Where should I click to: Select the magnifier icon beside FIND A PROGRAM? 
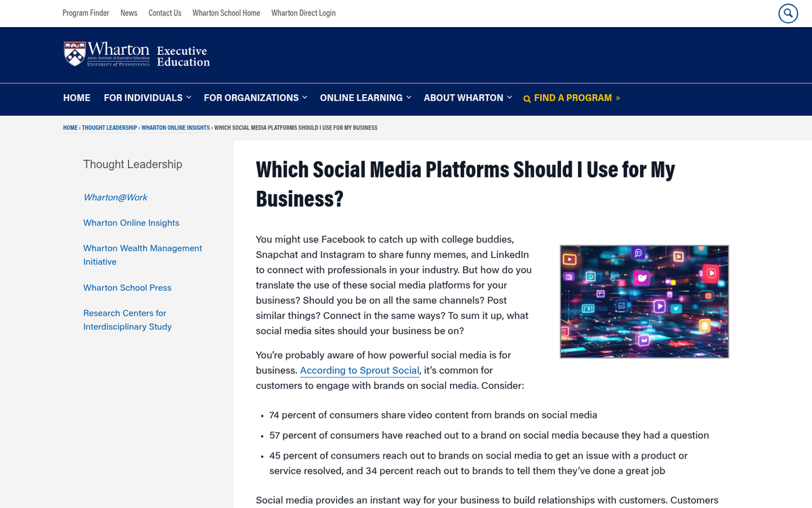527,98
